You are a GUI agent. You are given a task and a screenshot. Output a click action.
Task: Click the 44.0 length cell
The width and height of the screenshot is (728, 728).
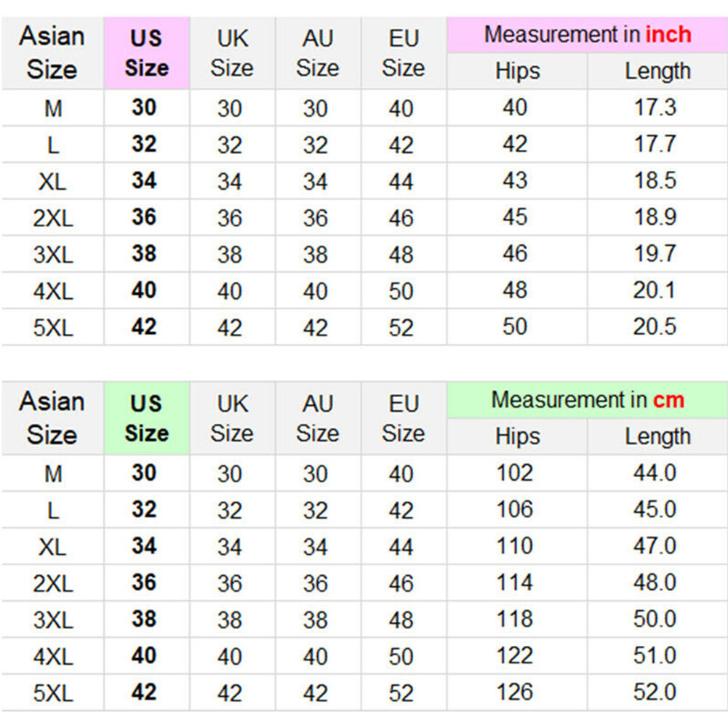(655, 473)
